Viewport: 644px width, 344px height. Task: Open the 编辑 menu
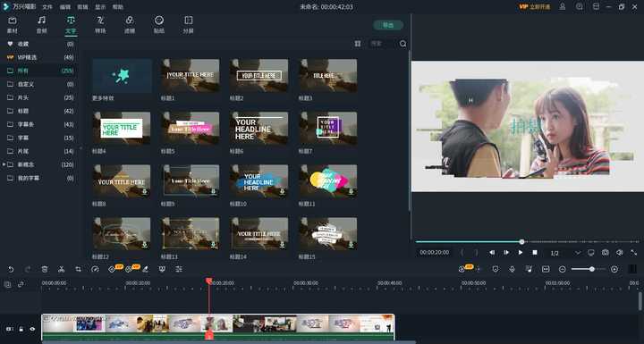point(65,7)
